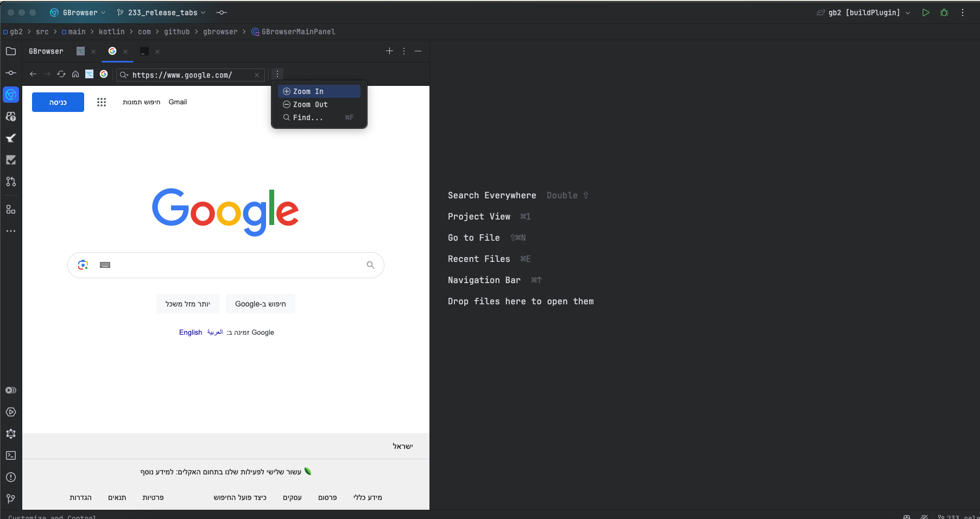
Task: Open GBrowser tool window options menu
Action: (x=404, y=51)
